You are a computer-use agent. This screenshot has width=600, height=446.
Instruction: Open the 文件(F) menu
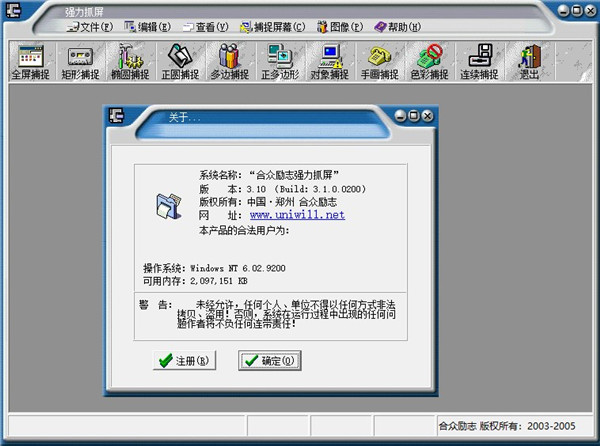[90, 25]
